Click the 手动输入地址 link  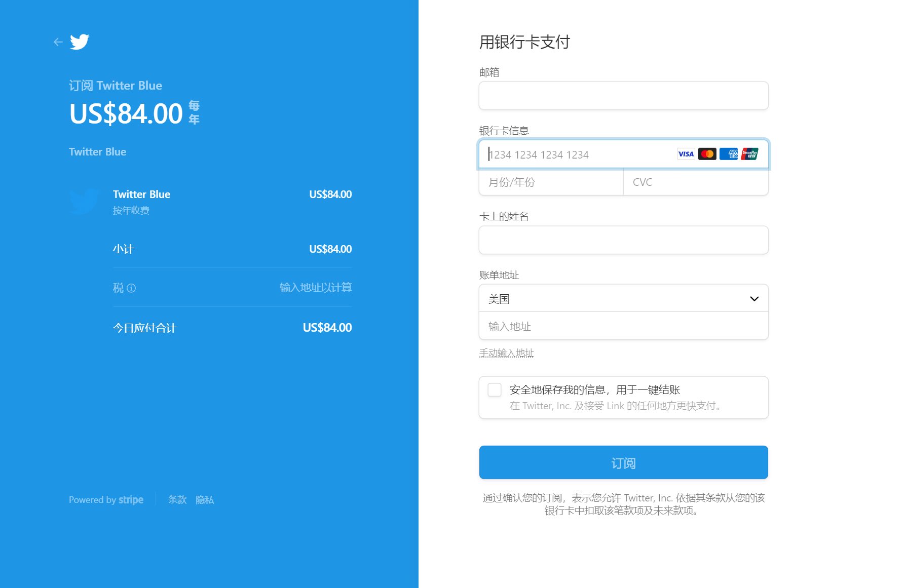click(x=507, y=352)
